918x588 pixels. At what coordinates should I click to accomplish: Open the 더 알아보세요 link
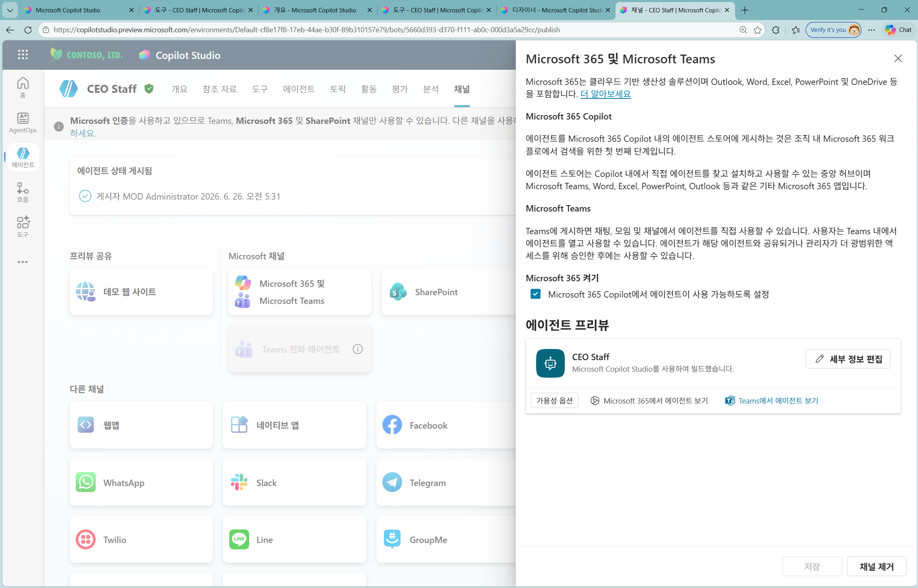click(x=605, y=94)
